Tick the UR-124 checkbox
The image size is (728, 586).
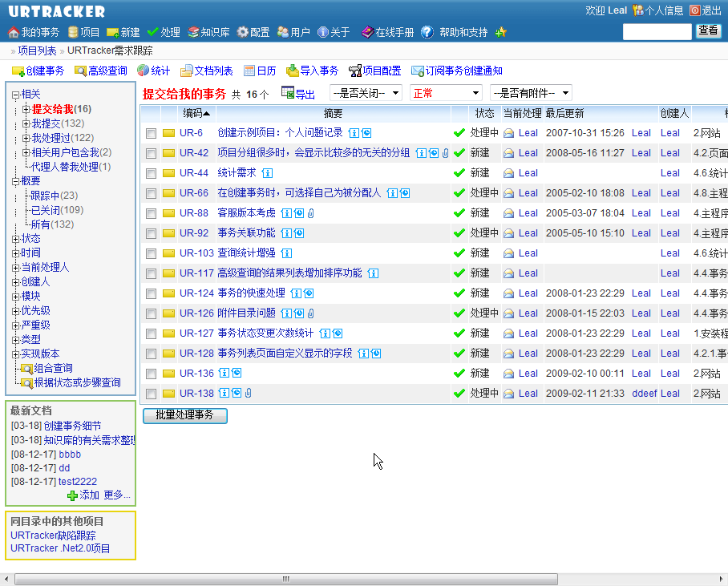[x=151, y=294]
